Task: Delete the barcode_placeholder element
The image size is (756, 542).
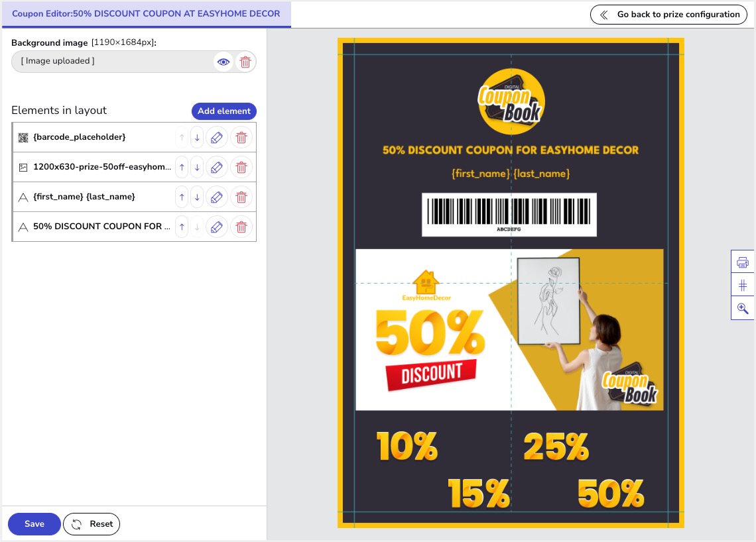Action: pyautogui.click(x=241, y=138)
